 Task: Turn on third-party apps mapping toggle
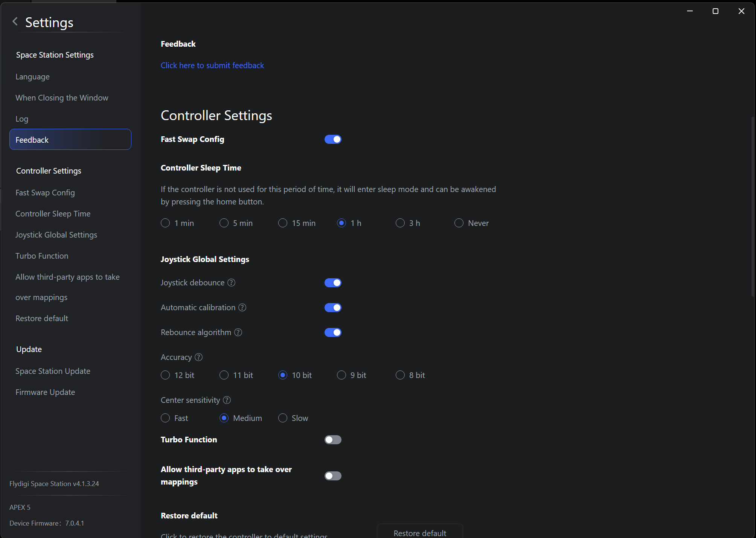[x=333, y=476]
